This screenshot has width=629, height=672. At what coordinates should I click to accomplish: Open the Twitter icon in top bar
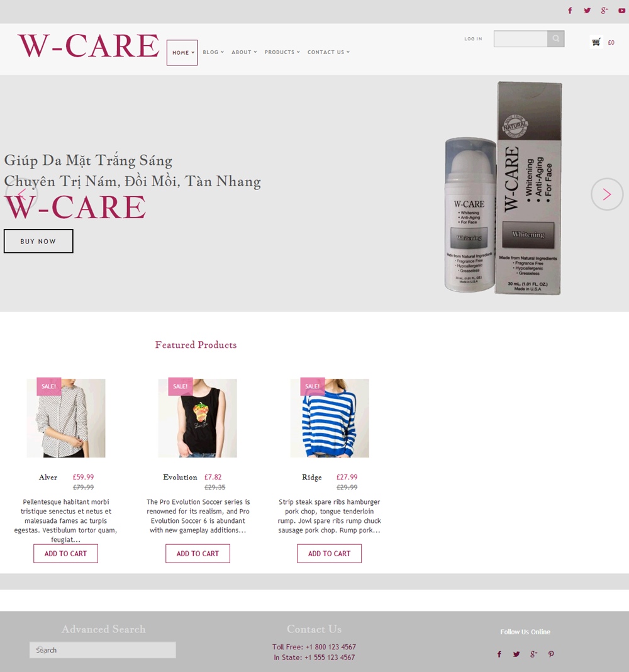coord(587,11)
